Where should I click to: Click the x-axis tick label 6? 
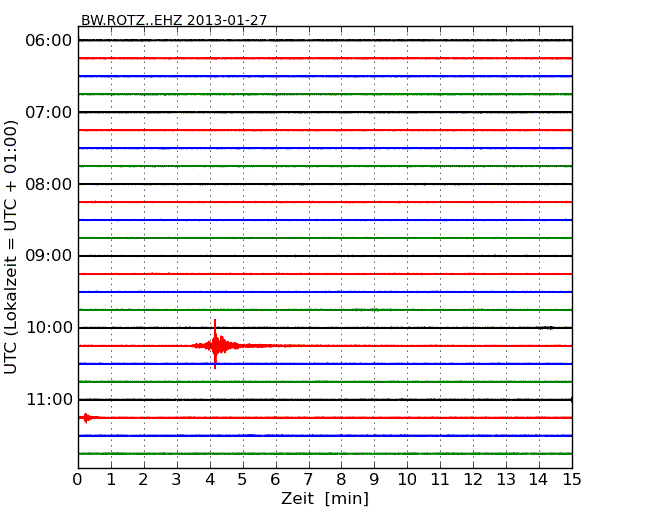coord(276,479)
